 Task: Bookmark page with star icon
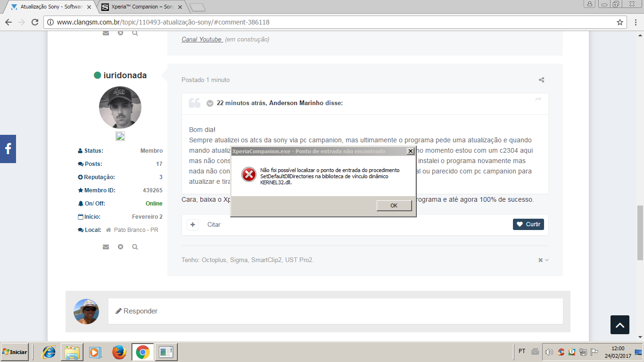[x=620, y=22]
